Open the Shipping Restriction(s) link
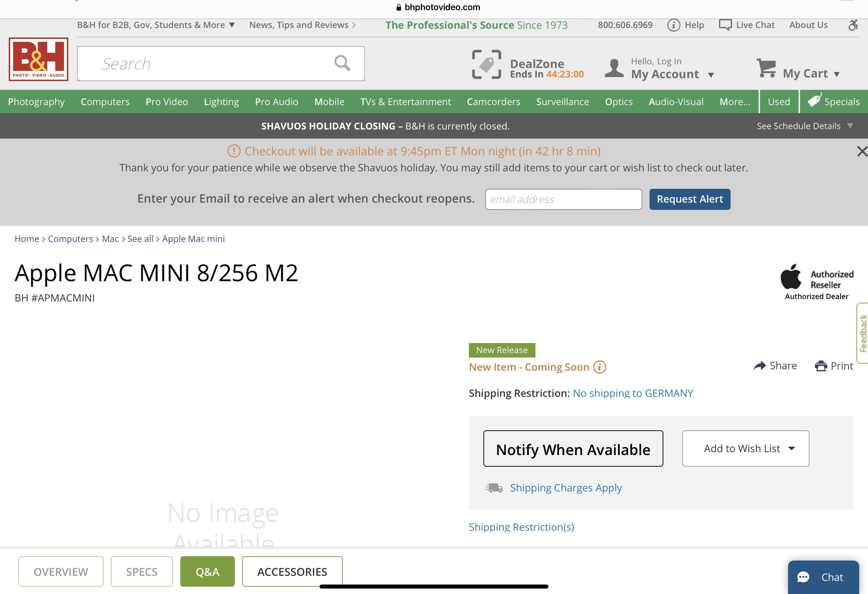This screenshot has height=594, width=868. click(x=521, y=527)
